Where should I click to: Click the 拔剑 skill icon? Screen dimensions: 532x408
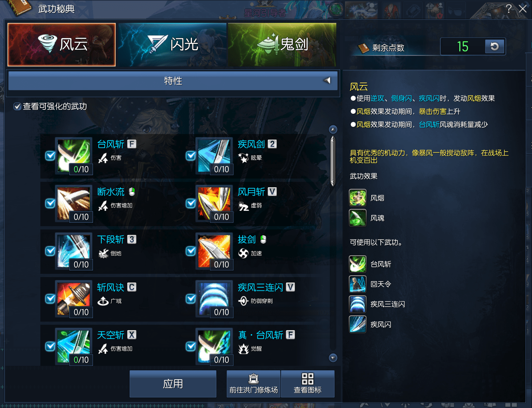click(x=214, y=251)
